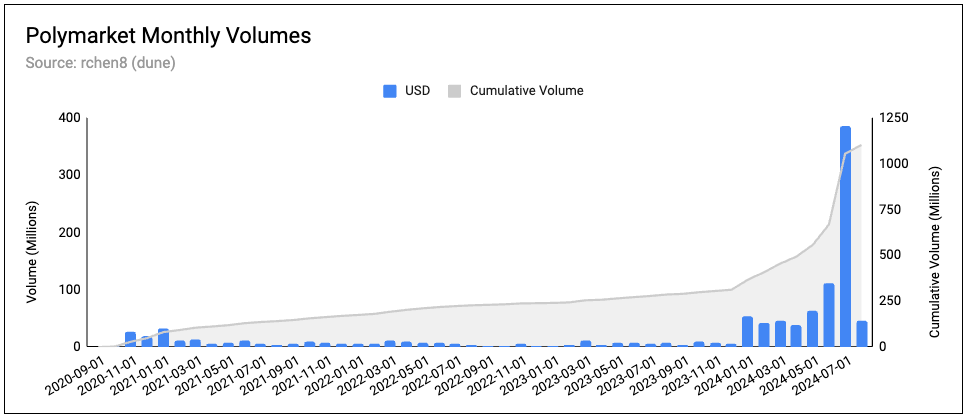Click the 2021-11-01 date label
The width and height of the screenshot is (968, 419).
click(x=301, y=373)
